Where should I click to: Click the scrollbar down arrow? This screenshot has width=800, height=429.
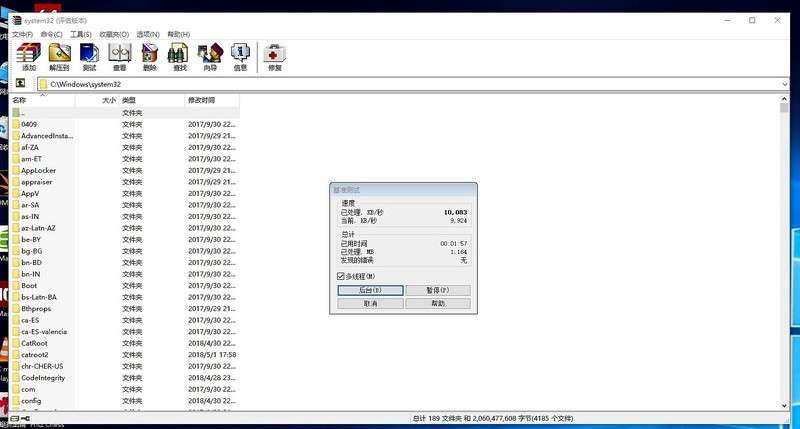click(x=784, y=406)
